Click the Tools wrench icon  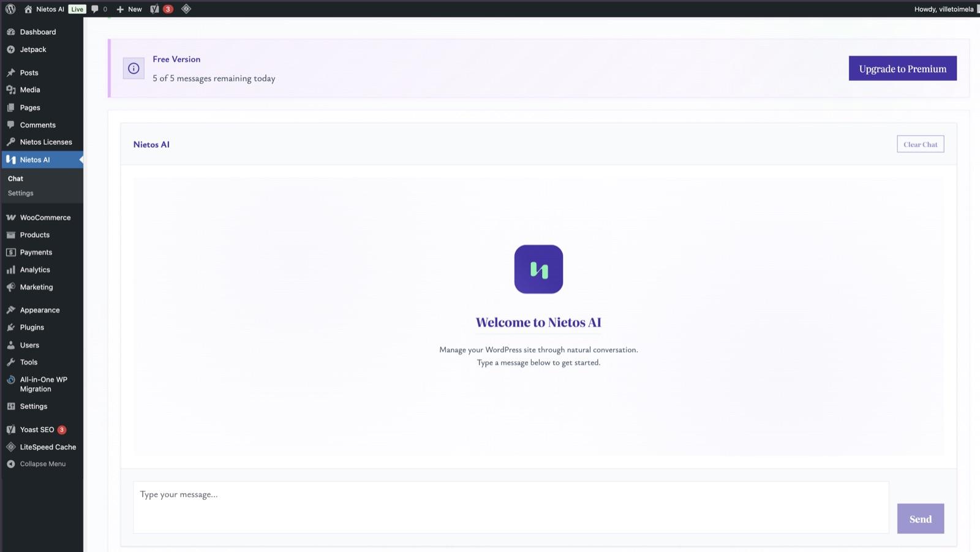[x=10, y=362]
